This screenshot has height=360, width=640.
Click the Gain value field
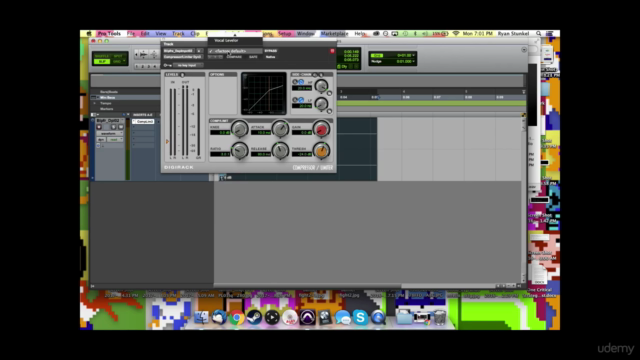pyautogui.click(x=302, y=133)
